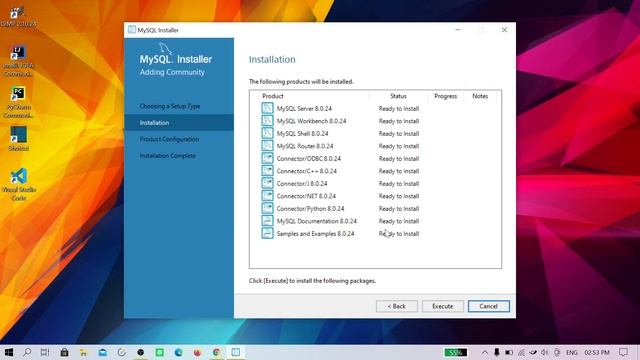Click the ENG language indicator
Screen dimensions: 640x360
572,352
